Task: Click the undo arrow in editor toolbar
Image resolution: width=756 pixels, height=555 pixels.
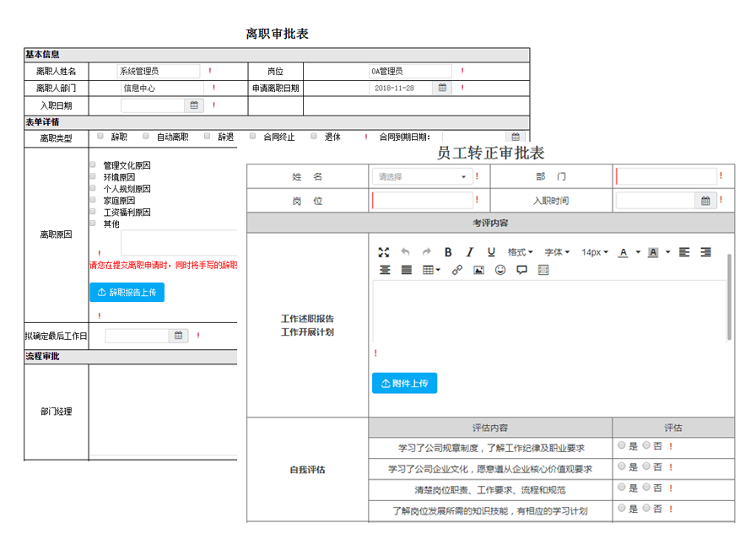Action: coord(406,252)
